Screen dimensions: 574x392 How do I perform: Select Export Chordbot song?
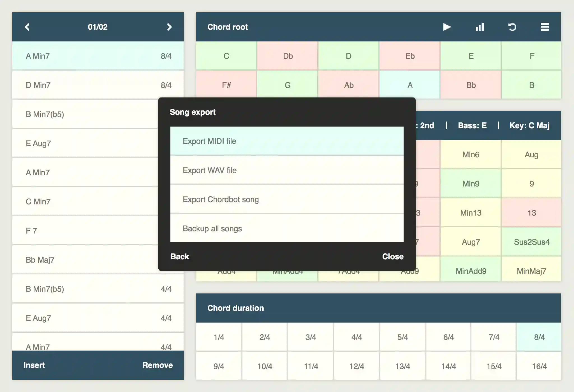coord(287,199)
